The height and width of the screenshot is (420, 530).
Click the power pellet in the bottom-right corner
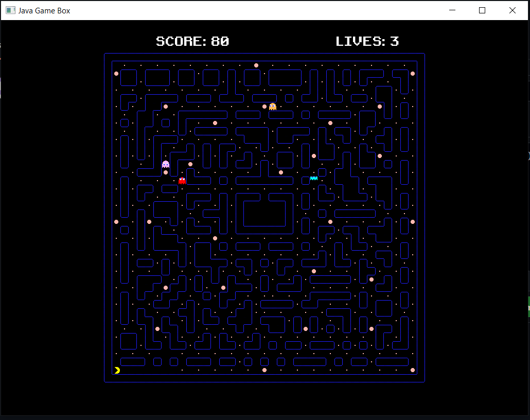pos(412,370)
